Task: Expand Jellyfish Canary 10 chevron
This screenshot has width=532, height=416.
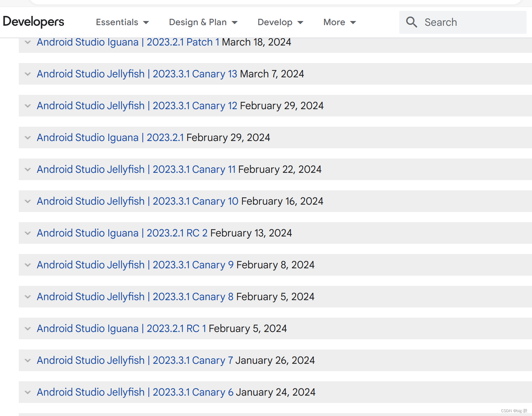Action: (x=28, y=201)
